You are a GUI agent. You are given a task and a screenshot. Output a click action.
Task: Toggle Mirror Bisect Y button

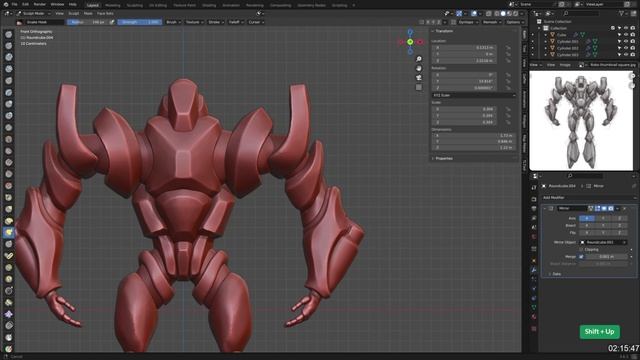click(603, 225)
